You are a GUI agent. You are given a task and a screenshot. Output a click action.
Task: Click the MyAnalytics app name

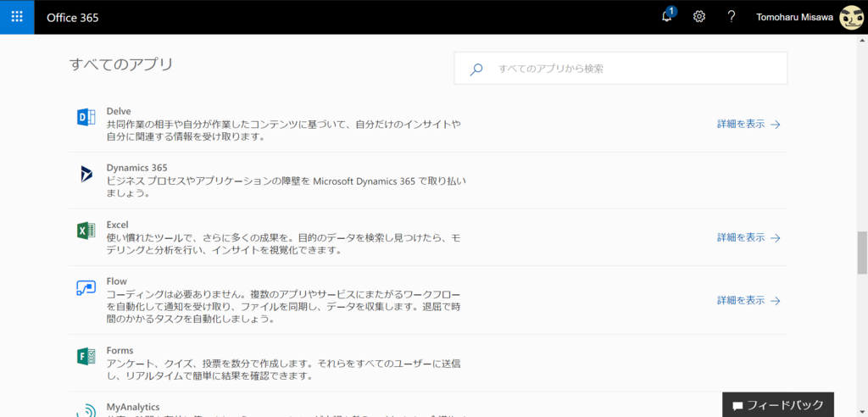[133, 407]
